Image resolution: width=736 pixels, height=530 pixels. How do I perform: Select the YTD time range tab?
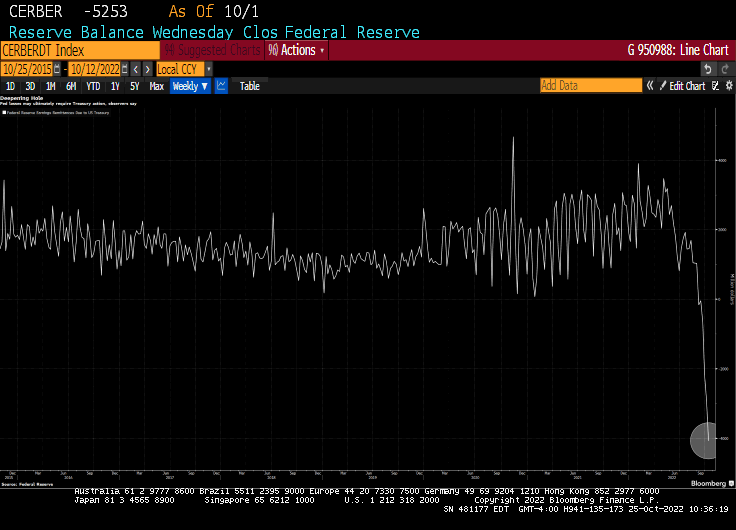tap(93, 86)
